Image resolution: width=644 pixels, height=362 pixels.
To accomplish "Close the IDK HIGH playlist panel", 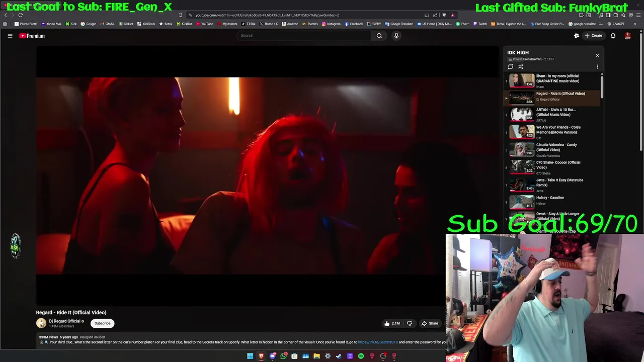I will click(x=597, y=55).
